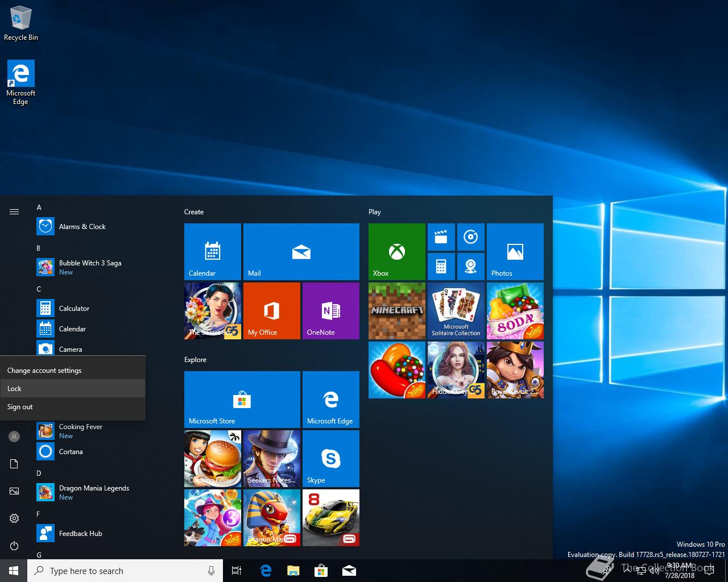The image size is (728, 582).
Task: Open Camera from app list
Action: tap(101, 349)
